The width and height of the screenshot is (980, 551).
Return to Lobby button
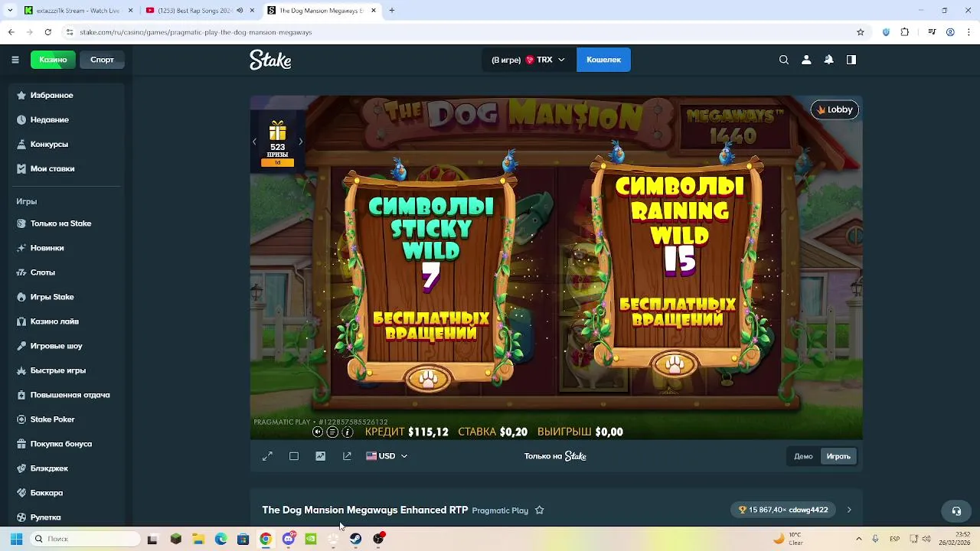click(835, 109)
